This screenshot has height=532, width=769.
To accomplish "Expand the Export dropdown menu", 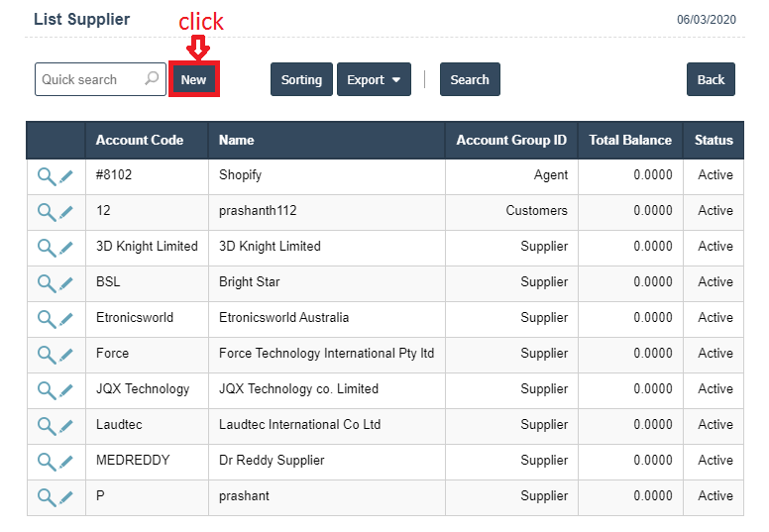I will click(x=374, y=80).
